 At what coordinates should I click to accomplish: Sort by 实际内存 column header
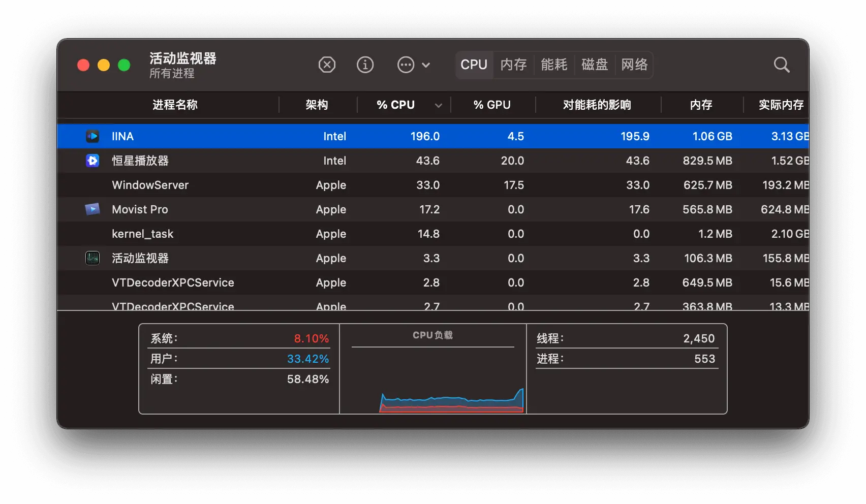point(781,105)
